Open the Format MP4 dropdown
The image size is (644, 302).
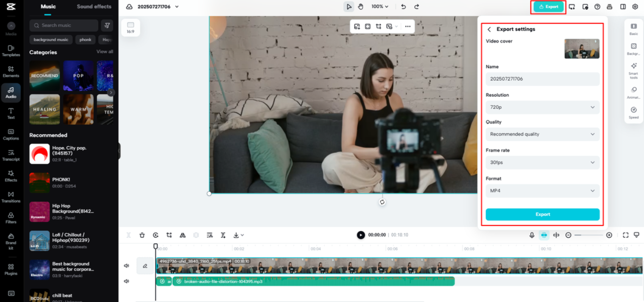click(x=542, y=191)
